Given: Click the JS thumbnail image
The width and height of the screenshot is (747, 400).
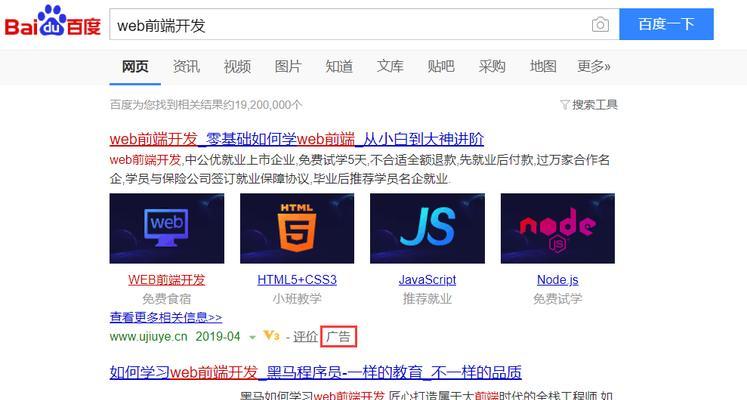Looking at the screenshot, I should 427,228.
